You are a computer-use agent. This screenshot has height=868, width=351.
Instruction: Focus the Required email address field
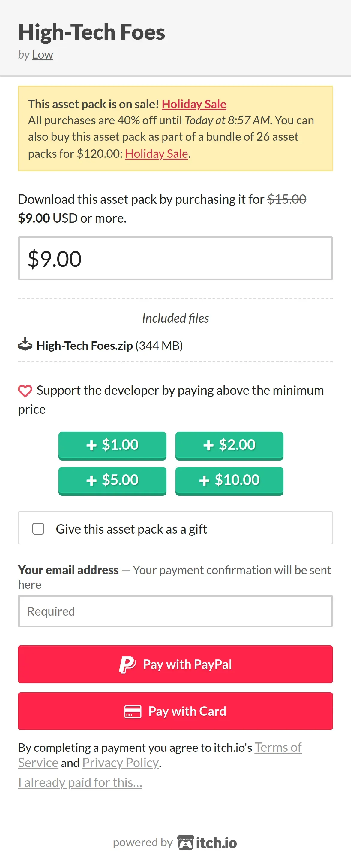click(x=175, y=611)
